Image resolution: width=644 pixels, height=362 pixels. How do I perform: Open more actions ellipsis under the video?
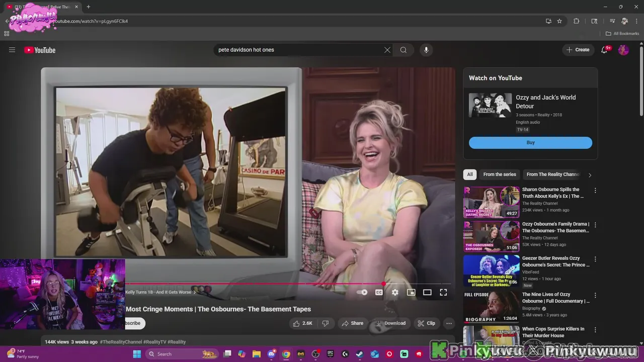pos(449,323)
